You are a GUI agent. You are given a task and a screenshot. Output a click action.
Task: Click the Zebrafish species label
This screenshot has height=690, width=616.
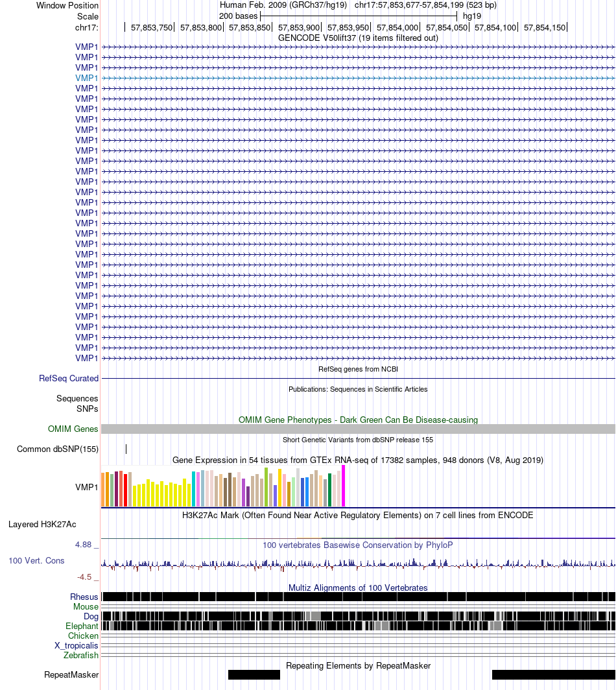tap(81, 655)
